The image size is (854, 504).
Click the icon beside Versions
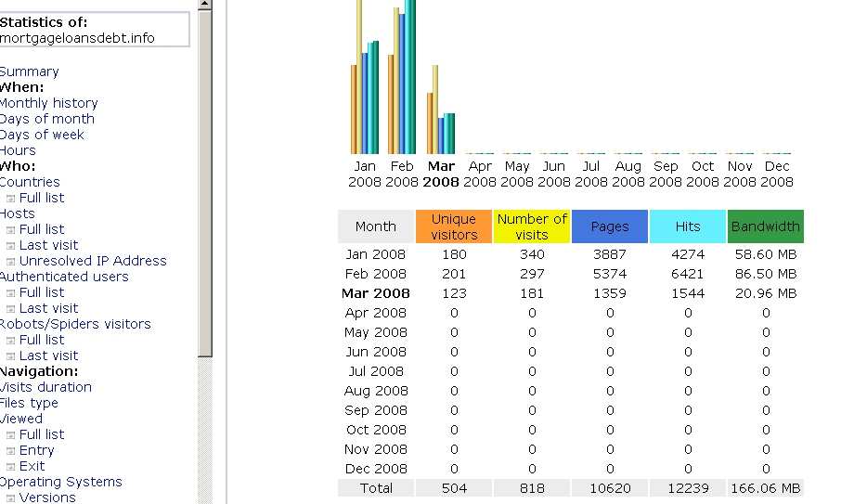[x=10, y=498]
